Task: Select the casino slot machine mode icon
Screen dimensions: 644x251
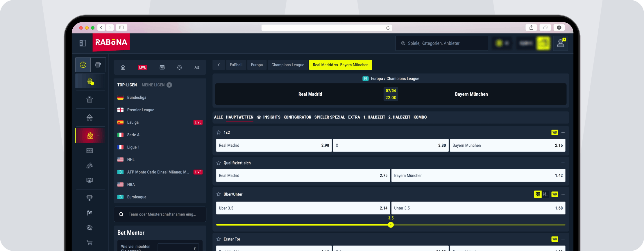Action: [x=98, y=65]
